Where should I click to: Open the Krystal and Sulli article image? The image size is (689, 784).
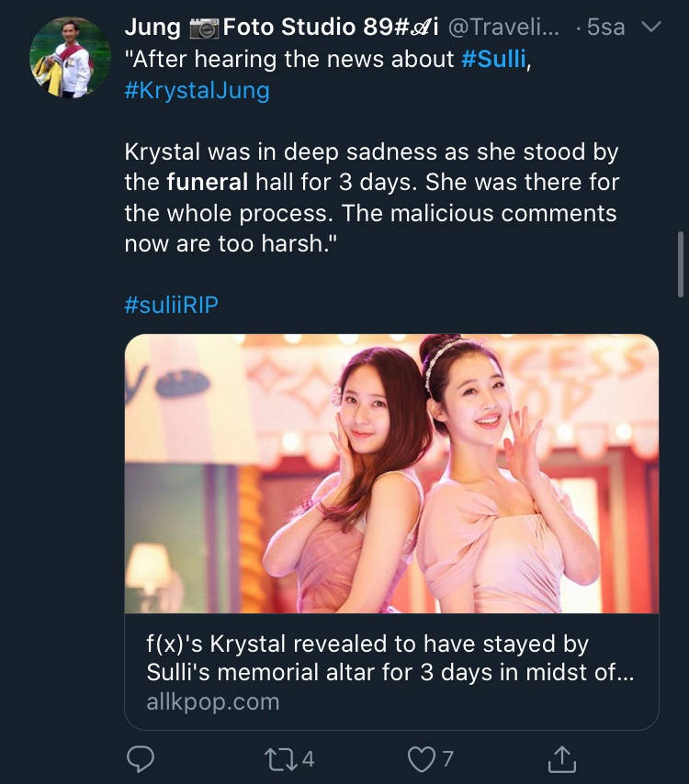click(x=391, y=474)
